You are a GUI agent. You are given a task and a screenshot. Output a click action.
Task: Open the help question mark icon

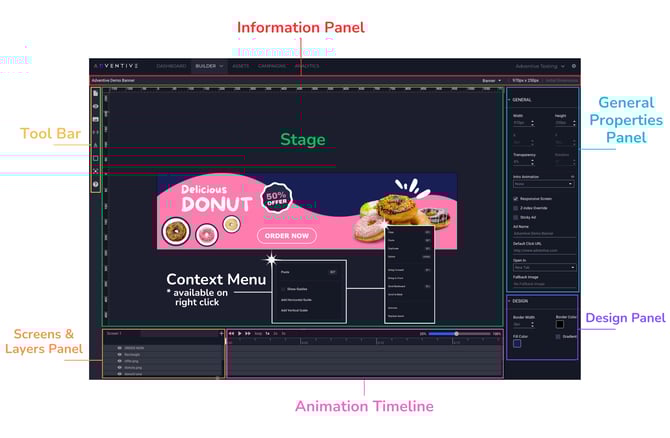tap(95, 185)
